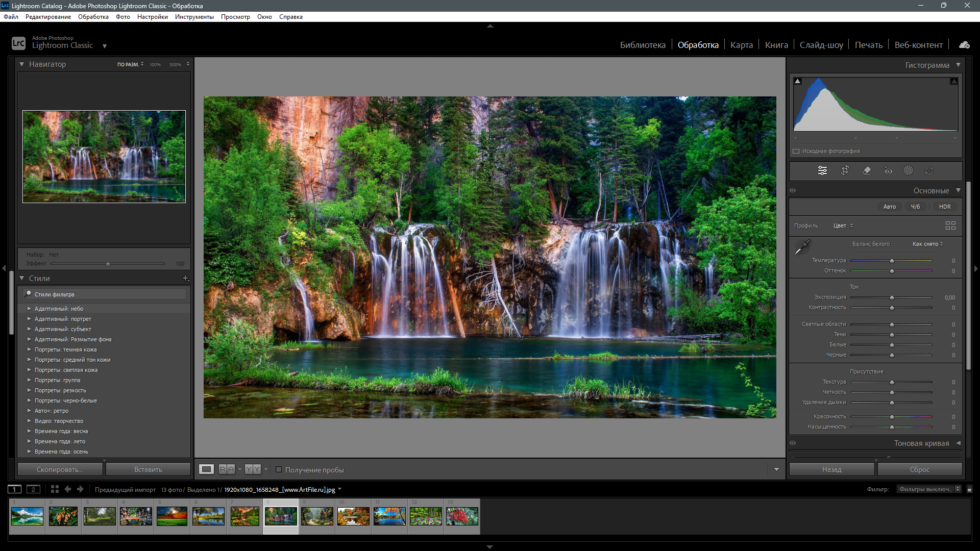Expand the Адаптивный: небо preset group
This screenshot has height=551, width=980.
click(x=29, y=309)
